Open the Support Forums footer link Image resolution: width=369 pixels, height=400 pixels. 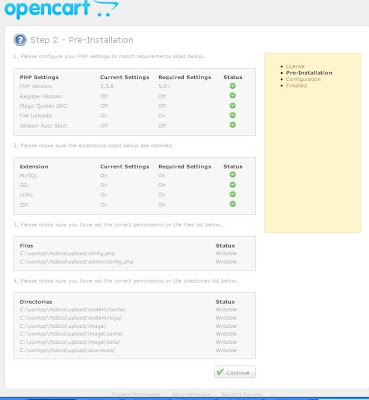point(242,394)
